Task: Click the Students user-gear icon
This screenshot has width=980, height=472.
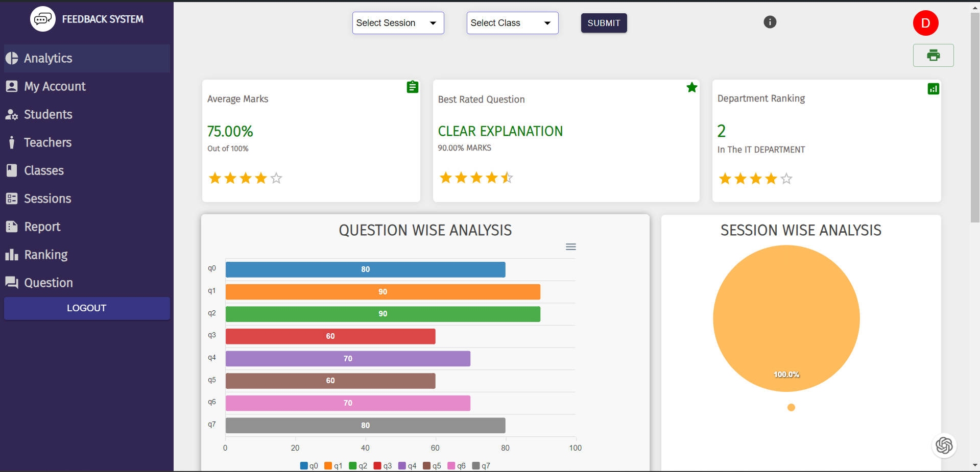Action: coord(12,114)
